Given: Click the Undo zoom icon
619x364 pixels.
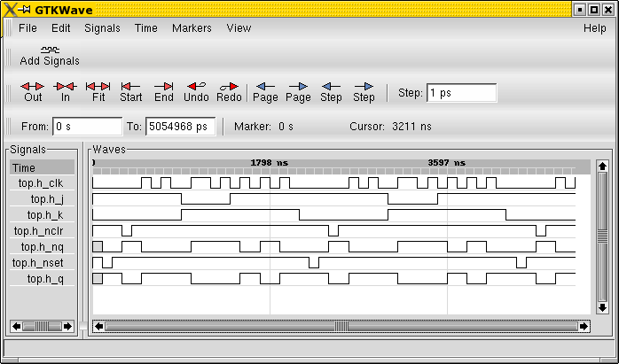Looking at the screenshot, I should [x=196, y=87].
